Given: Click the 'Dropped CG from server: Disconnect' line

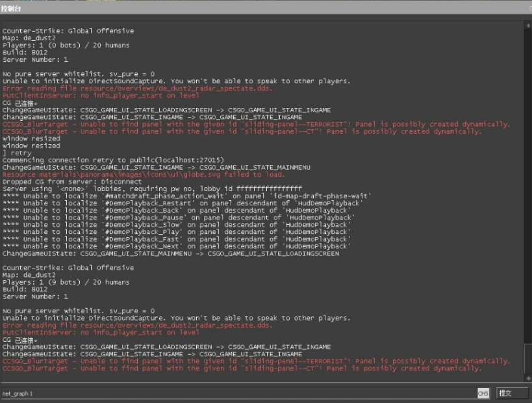Looking at the screenshot, I should [x=72, y=181].
